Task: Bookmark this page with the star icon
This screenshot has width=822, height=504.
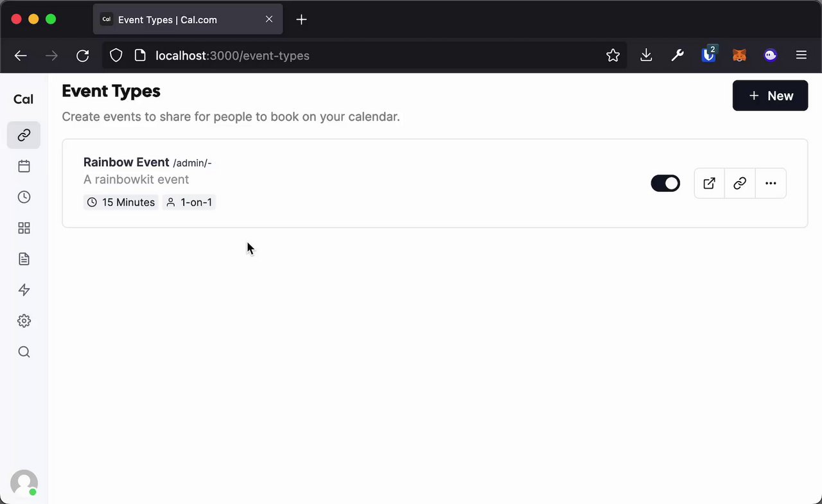Action: tap(613, 56)
